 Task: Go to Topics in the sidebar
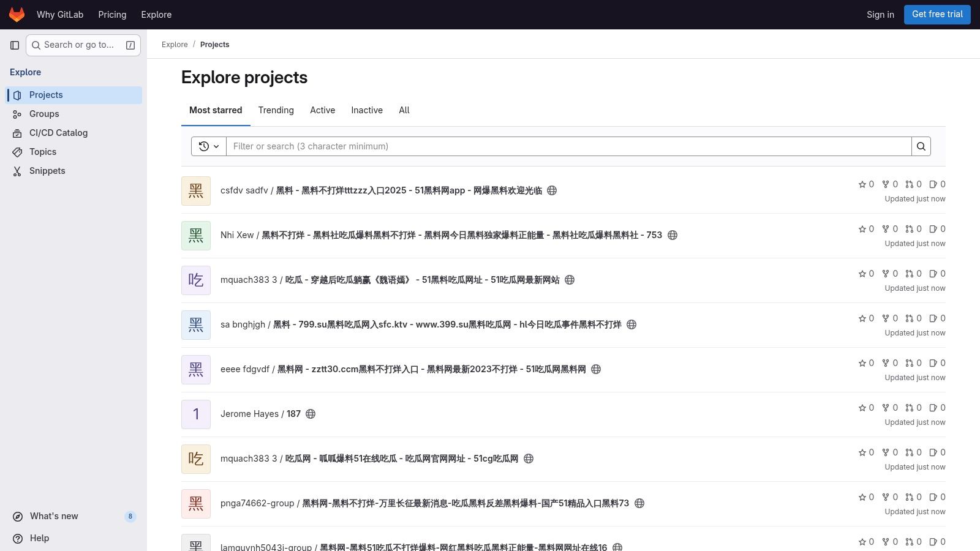pyautogui.click(x=43, y=152)
